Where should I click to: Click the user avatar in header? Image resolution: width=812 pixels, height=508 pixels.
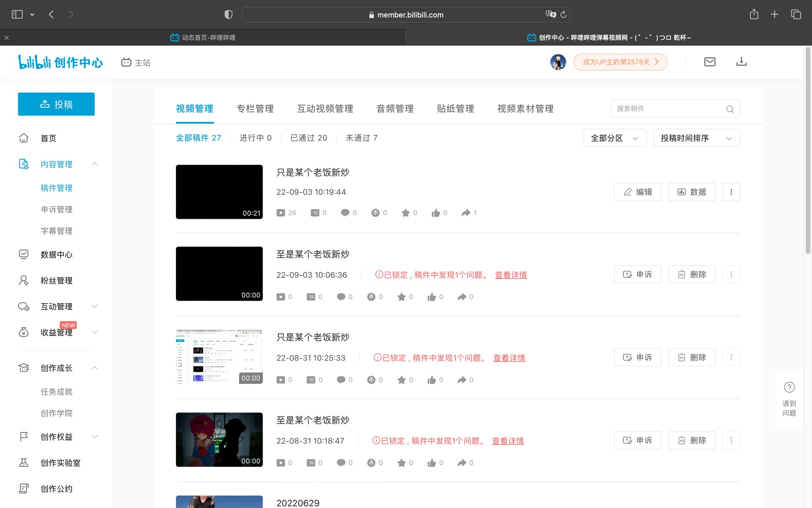tap(558, 62)
